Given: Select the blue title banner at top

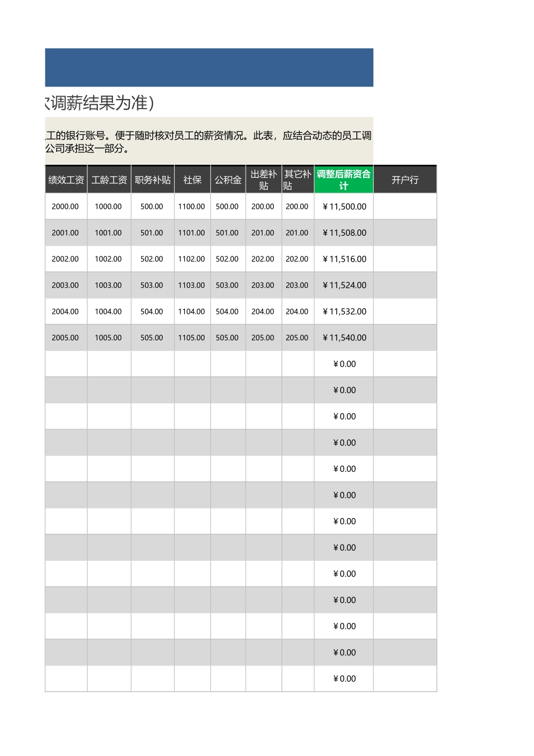Looking at the screenshot, I should (x=209, y=67).
